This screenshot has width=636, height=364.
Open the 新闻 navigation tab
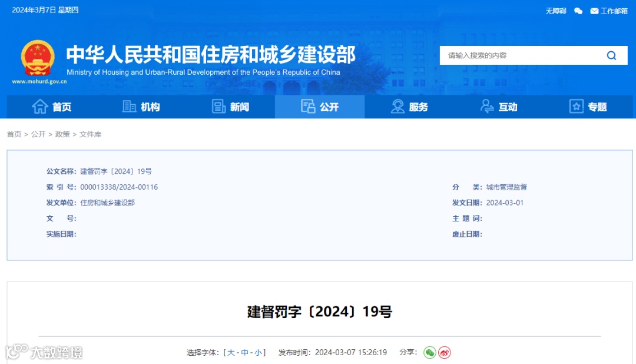click(x=230, y=107)
